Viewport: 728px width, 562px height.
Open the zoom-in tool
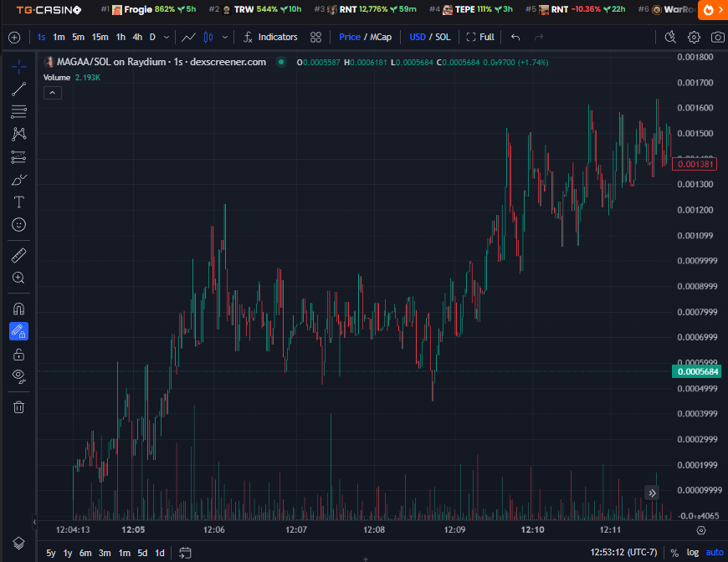(18, 278)
